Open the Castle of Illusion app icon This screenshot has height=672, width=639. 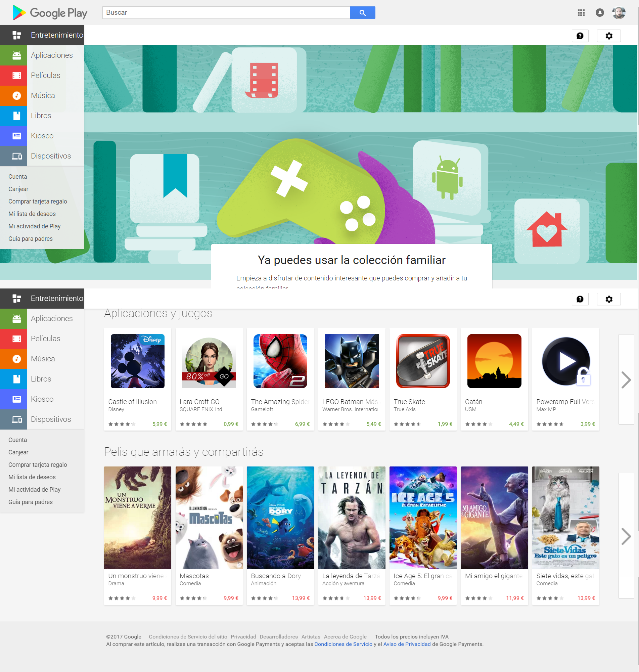pos(138,361)
